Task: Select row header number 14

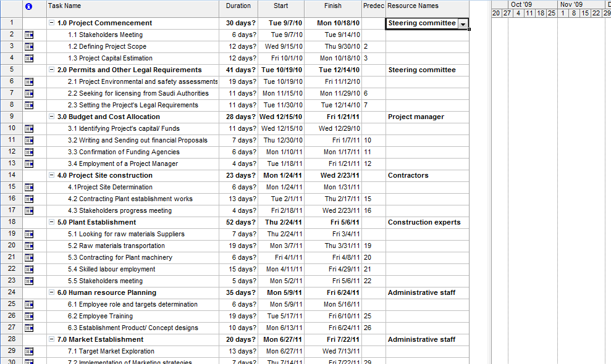Action: [11, 176]
